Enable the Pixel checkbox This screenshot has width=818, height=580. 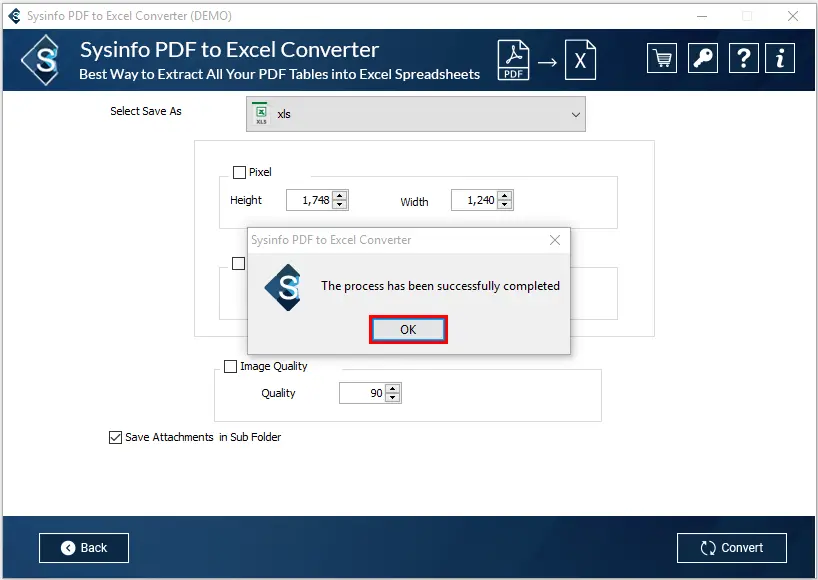pos(239,172)
